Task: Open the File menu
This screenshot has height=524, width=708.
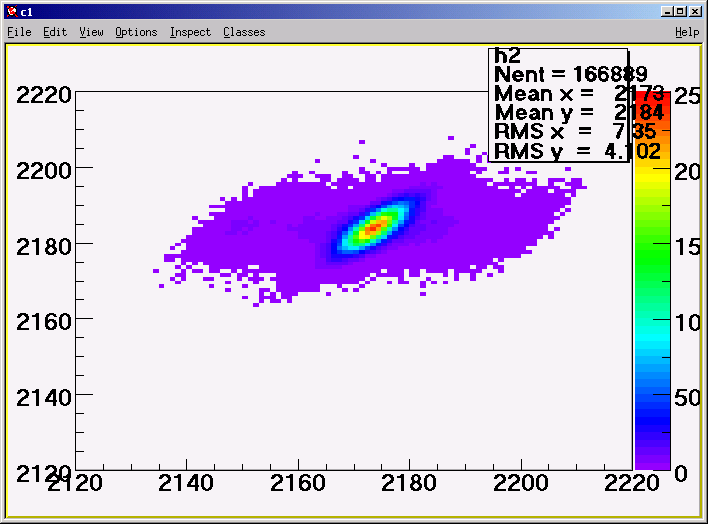Action: click(19, 32)
